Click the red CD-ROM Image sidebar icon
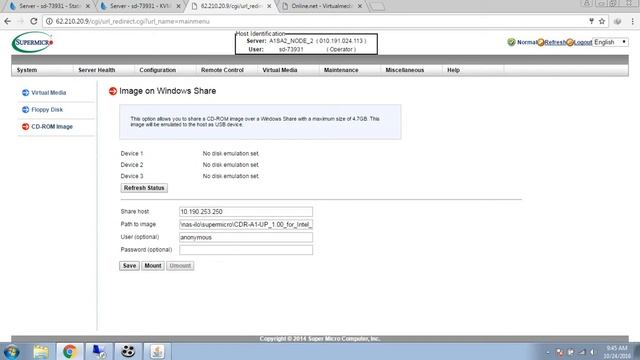 (x=25, y=127)
